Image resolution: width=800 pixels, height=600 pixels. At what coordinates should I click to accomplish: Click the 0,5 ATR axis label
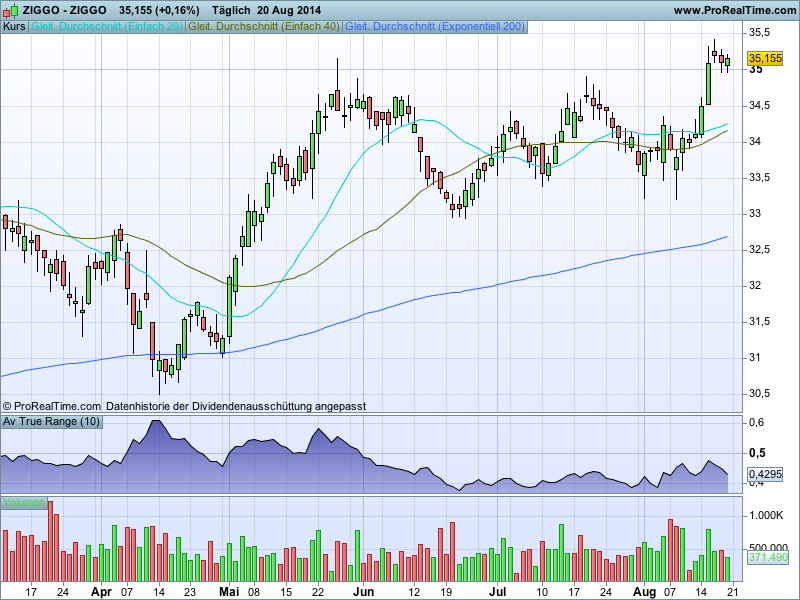point(757,453)
